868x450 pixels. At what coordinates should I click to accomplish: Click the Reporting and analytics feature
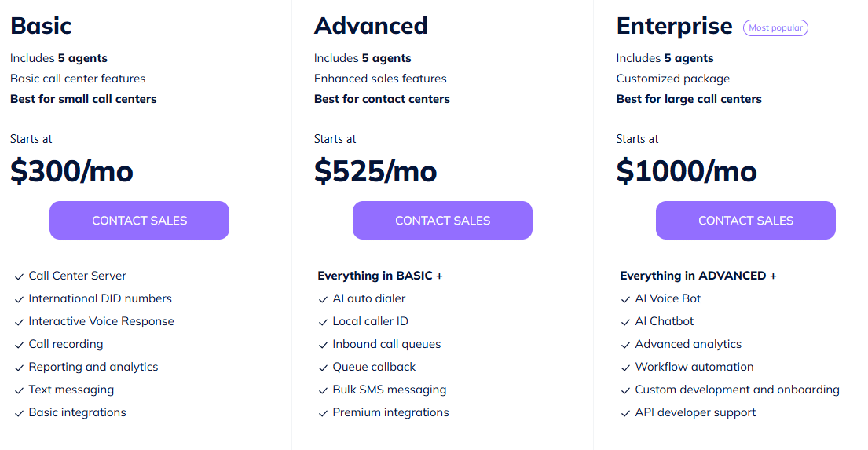click(93, 367)
